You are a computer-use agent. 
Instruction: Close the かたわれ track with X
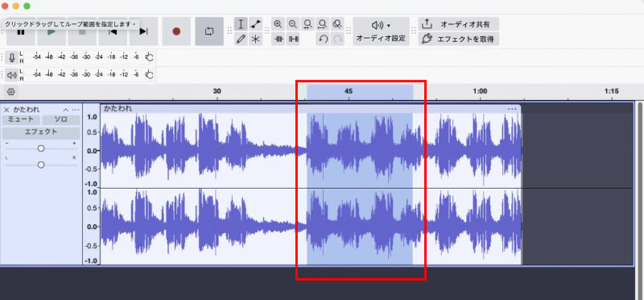pos(7,110)
